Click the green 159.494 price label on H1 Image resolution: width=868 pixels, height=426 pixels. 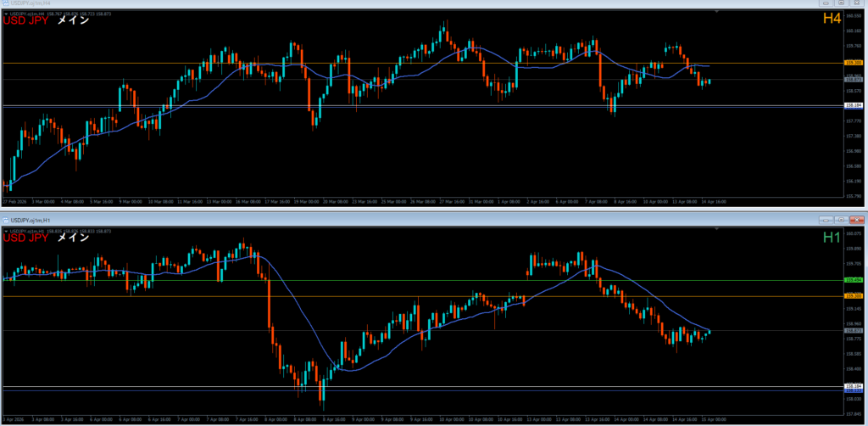pos(854,279)
